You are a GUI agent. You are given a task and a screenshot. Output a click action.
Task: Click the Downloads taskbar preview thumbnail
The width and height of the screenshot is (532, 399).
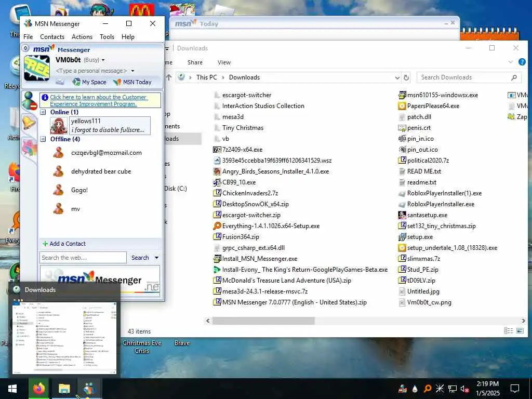[x=64, y=337]
